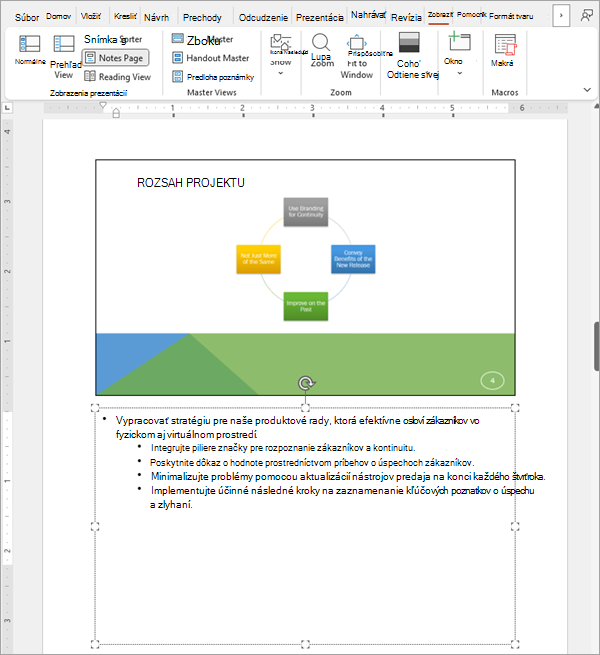Collapse the ribbon with the chevron
Viewport: 600px width, 655px height.
tap(587, 90)
